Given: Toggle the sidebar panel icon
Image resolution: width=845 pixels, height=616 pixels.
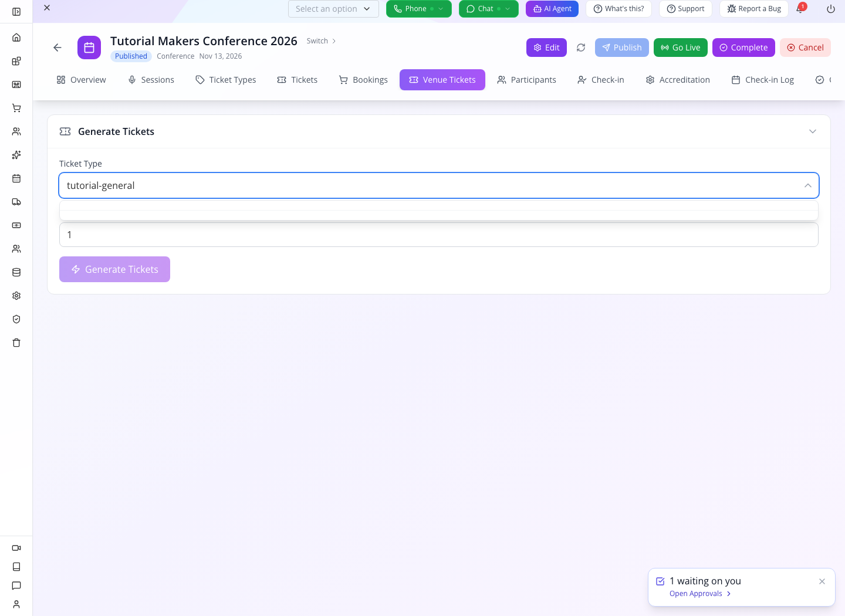Looking at the screenshot, I should 16,12.
